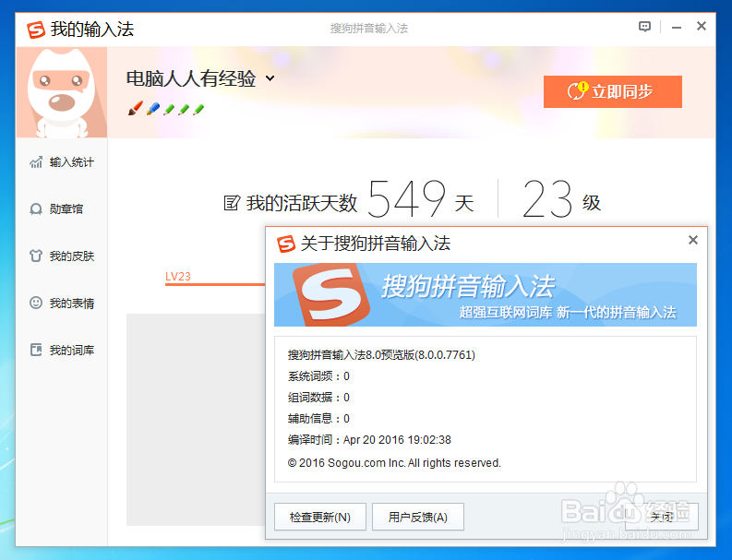Viewport: 732px width, 560px height.
Task: Open 我的皮肤 in the sidebar
Action: 62,256
